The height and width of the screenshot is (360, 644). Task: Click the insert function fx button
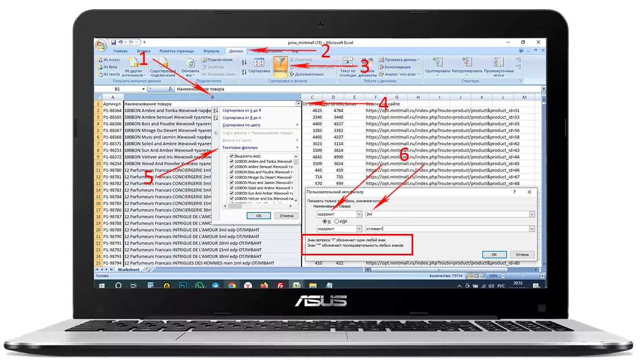pyautogui.click(x=170, y=89)
